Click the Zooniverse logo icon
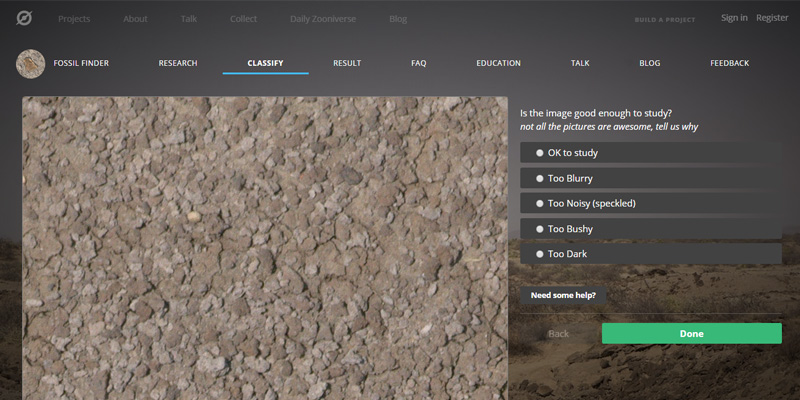The width and height of the screenshot is (800, 400). tap(24, 18)
